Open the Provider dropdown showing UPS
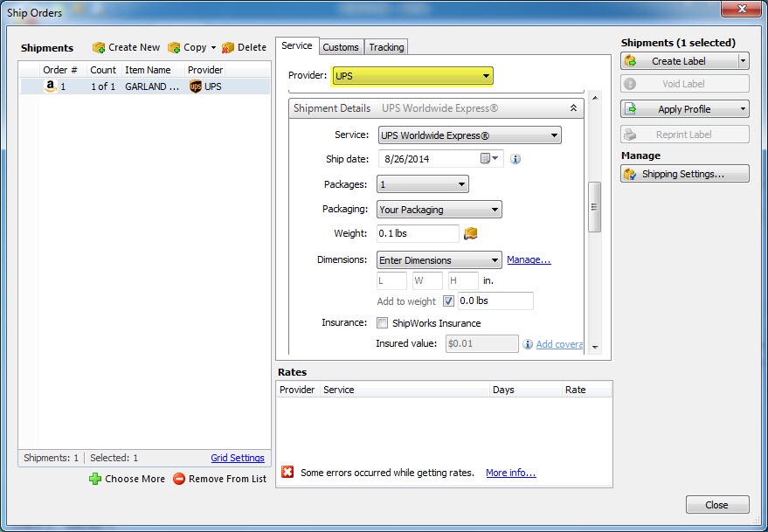Viewport: 768px width, 532px height. (x=412, y=76)
